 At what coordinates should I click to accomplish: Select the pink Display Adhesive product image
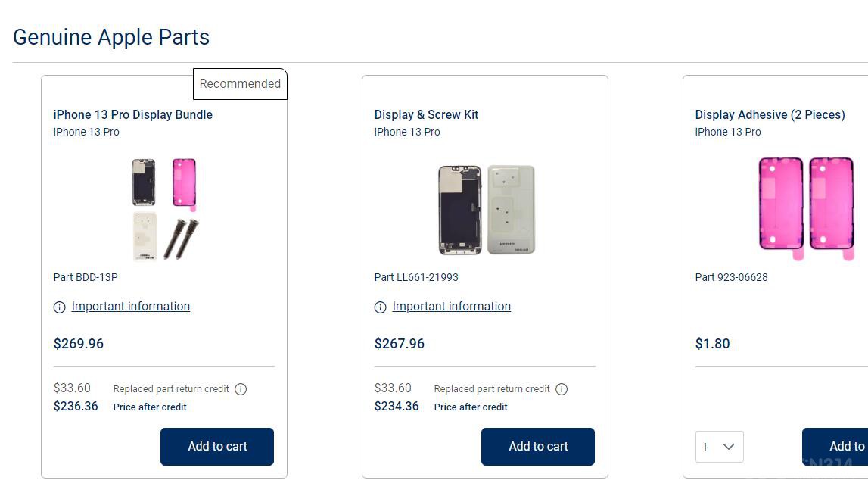807,208
